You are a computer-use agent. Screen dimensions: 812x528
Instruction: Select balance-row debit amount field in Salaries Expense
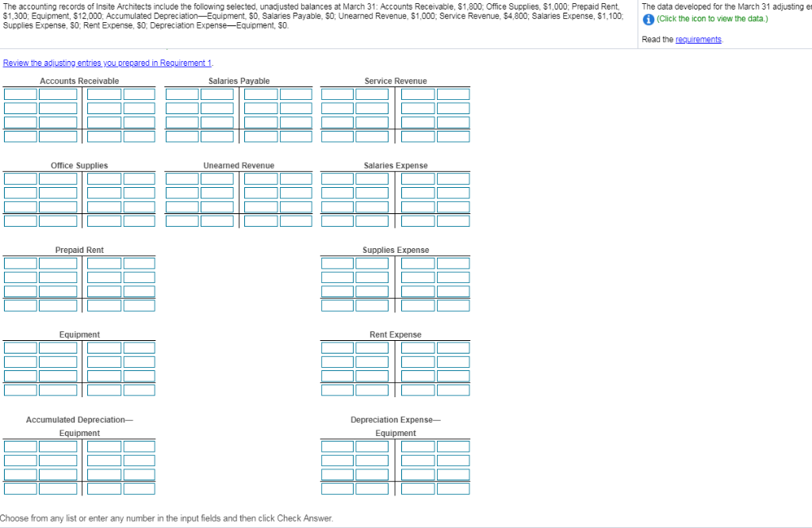[x=372, y=221]
